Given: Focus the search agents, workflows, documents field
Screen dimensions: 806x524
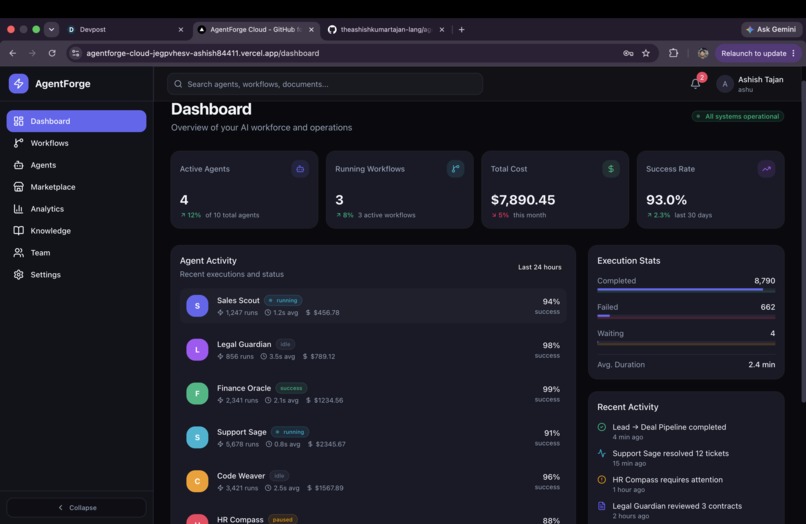Looking at the screenshot, I should coord(325,84).
